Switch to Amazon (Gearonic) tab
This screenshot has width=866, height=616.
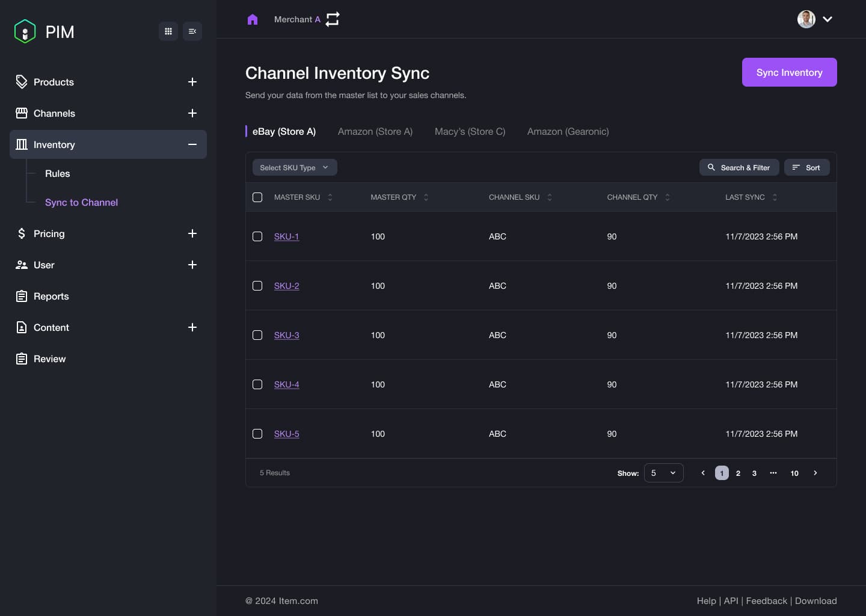(568, 131)
